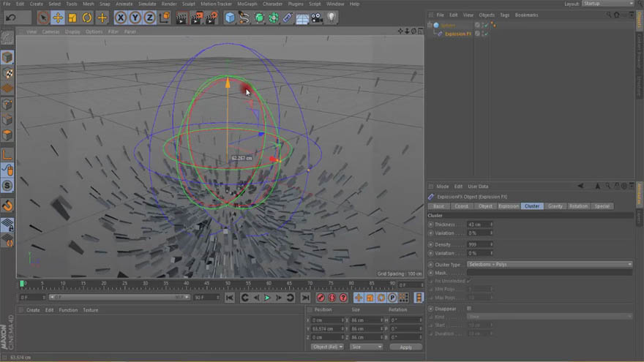This screenshot has width=644, height=362.
Task: Render the active view
Action: tap(181, 18)
